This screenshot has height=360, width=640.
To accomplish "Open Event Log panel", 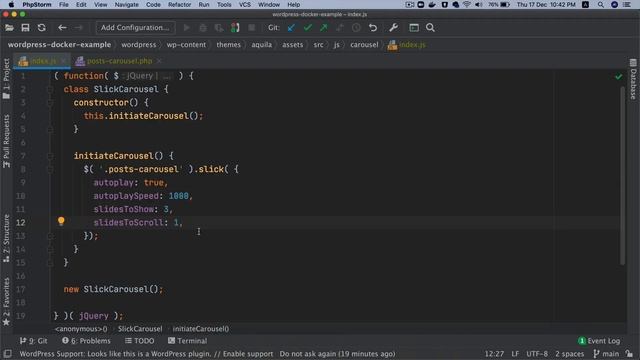I will click(x=599, y=341).
